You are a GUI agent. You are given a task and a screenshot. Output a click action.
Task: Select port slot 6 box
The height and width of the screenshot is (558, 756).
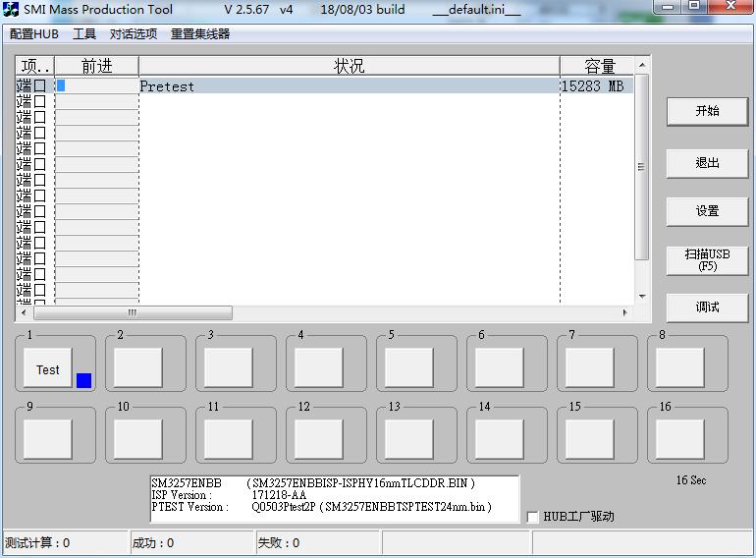click(x=499, y=367)
